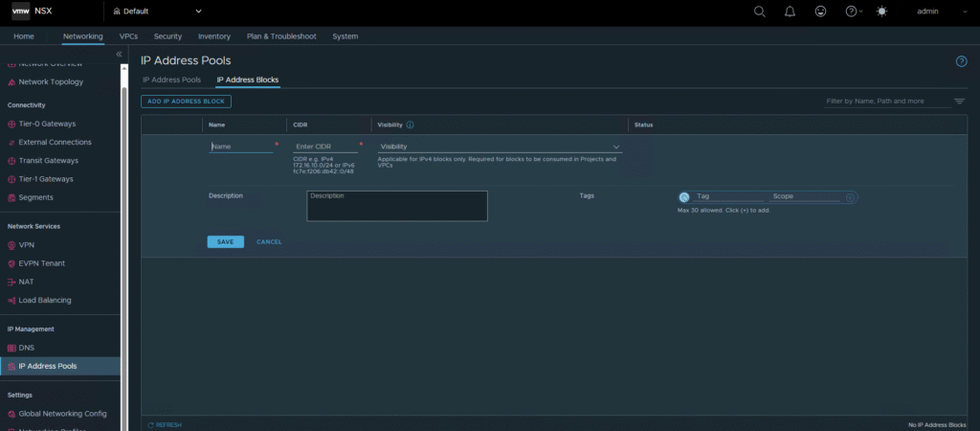
Task: Open the Security top menu tab
Action: [x=167, y=36]
